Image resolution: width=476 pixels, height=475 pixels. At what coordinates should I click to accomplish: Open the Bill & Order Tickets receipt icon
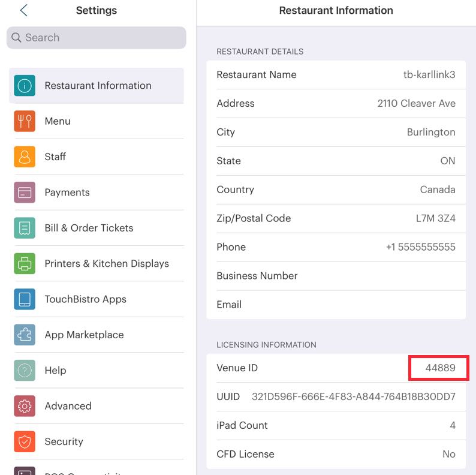pyautogui.click(x=25, y=228)
